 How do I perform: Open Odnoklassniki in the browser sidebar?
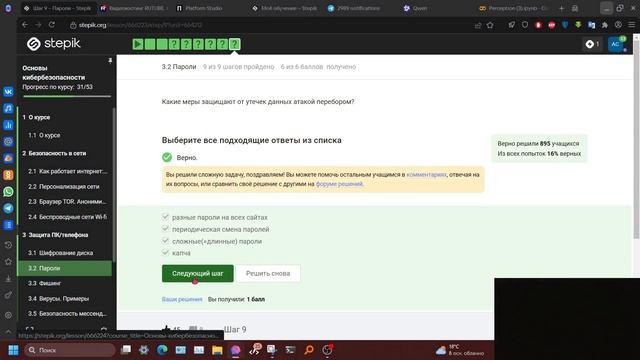click(x=8, y=175)
